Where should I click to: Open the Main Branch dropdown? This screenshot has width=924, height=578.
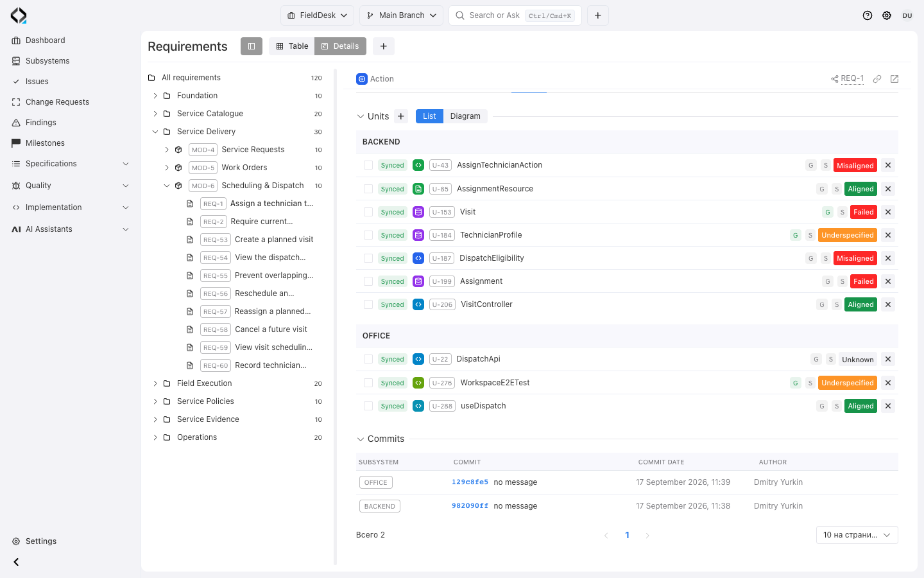point(402,15)
